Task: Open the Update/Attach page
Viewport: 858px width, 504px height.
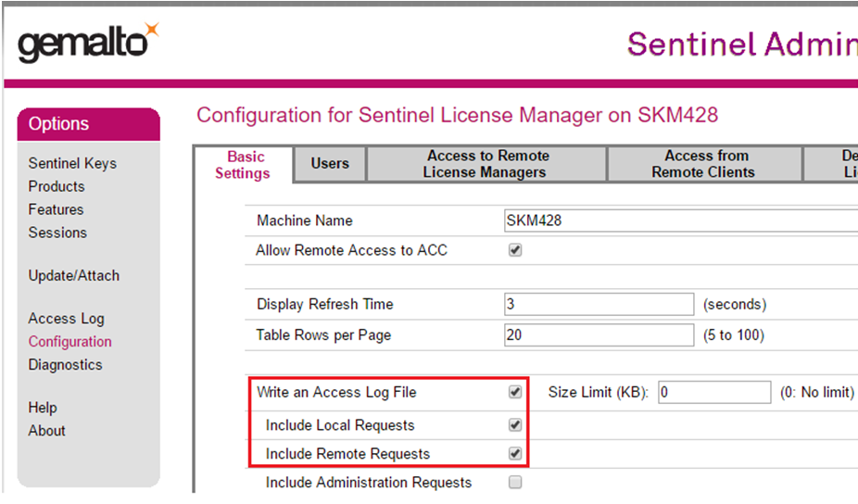Action: pos(73,275)
